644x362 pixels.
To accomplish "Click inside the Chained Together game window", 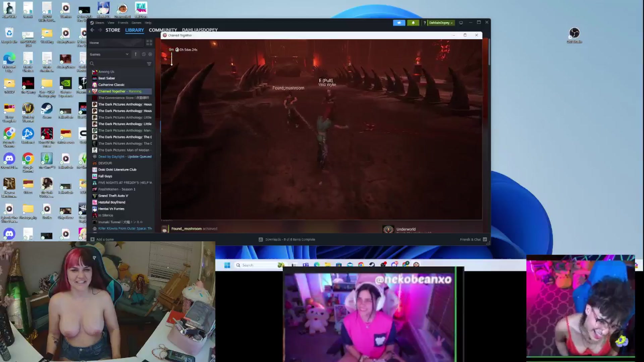I will click(321, 129).
